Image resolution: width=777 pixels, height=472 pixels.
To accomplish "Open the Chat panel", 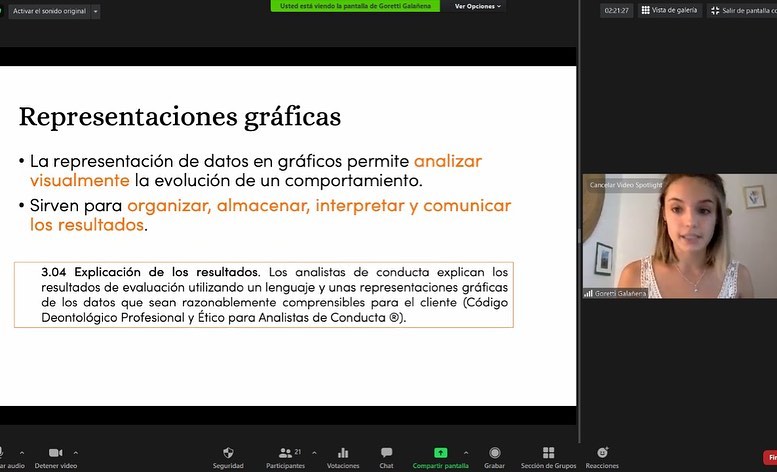I will 386,454.
